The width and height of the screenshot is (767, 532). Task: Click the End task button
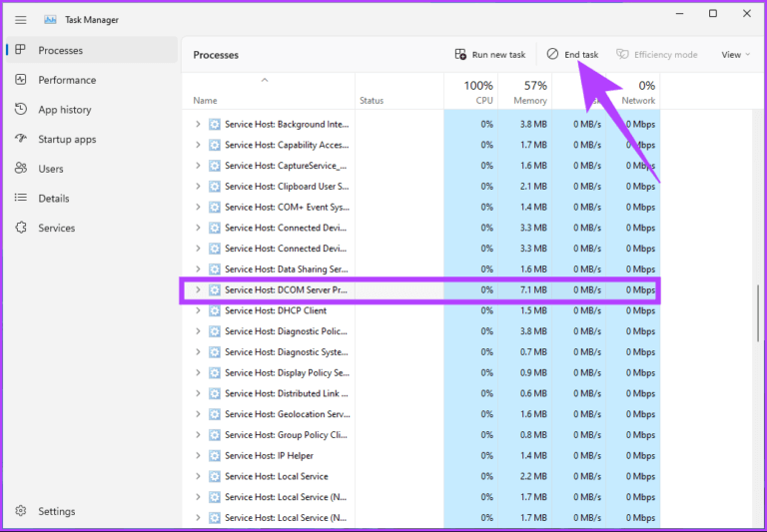pos(572,54)
